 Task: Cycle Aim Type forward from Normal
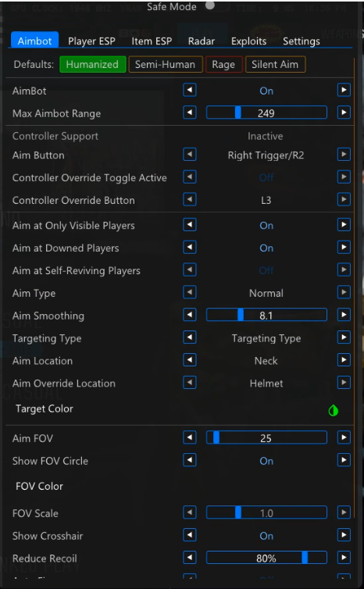point(344,292)
